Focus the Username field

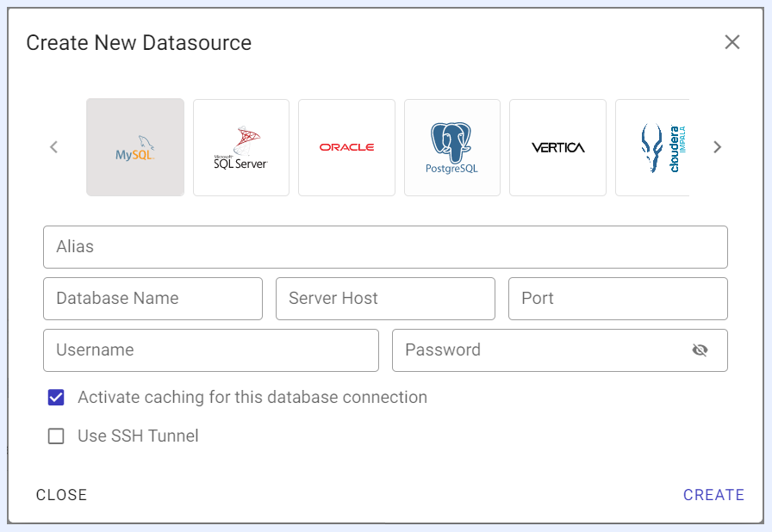211,350
